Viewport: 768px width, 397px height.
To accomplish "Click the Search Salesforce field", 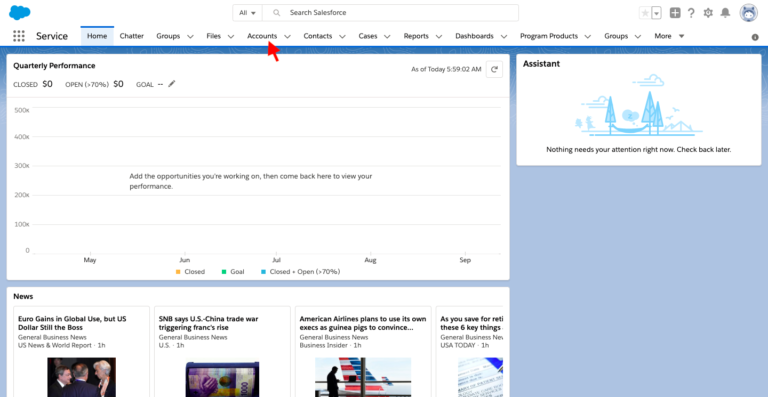I will click(390, 13).
